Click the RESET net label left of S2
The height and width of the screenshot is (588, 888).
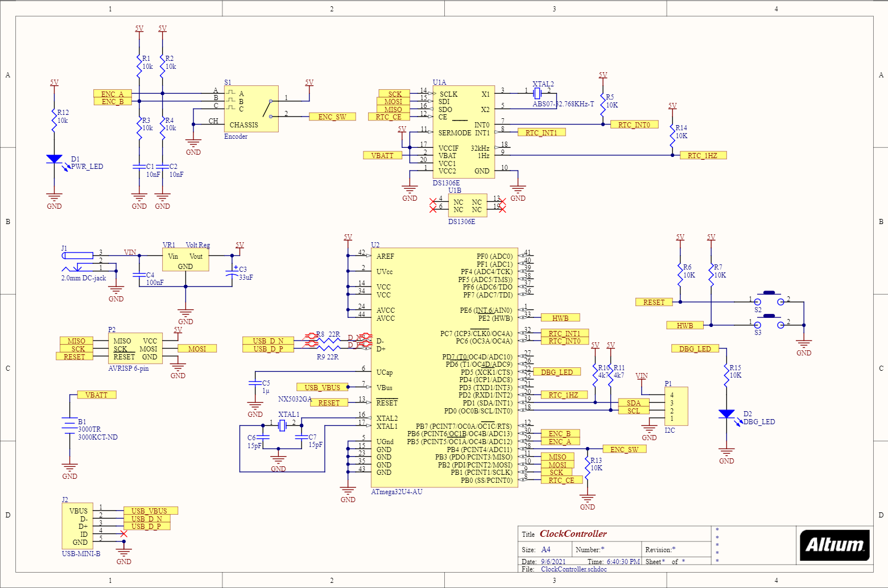654,302
